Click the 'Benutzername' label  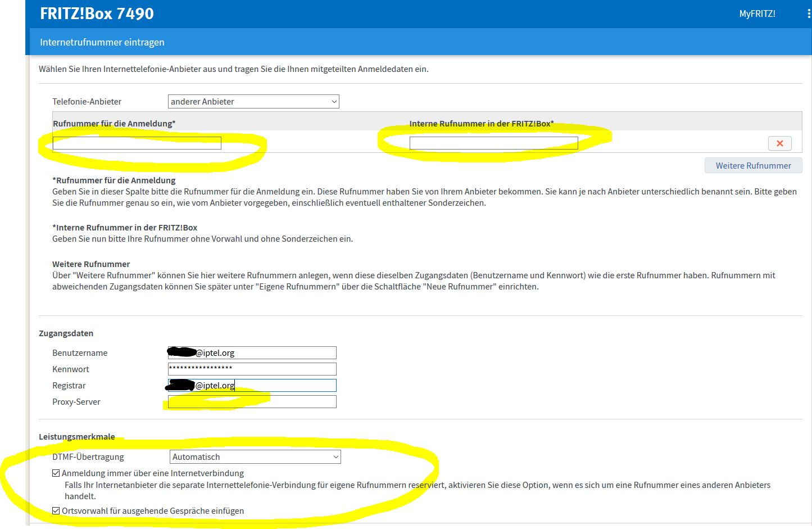pos(80,353)
